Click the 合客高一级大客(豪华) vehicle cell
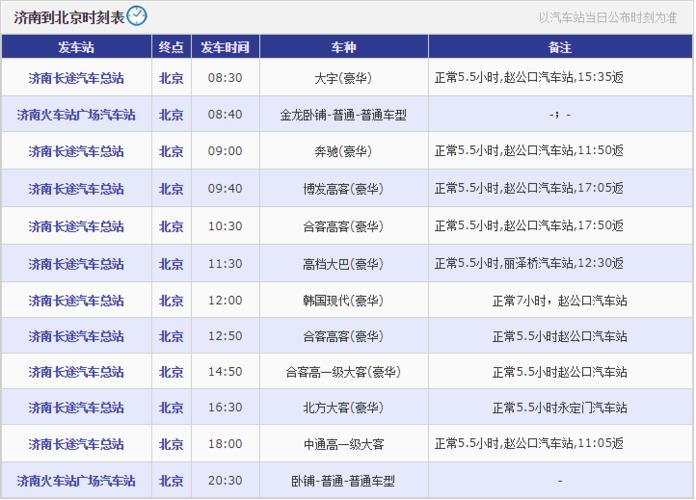 point(344,372)
